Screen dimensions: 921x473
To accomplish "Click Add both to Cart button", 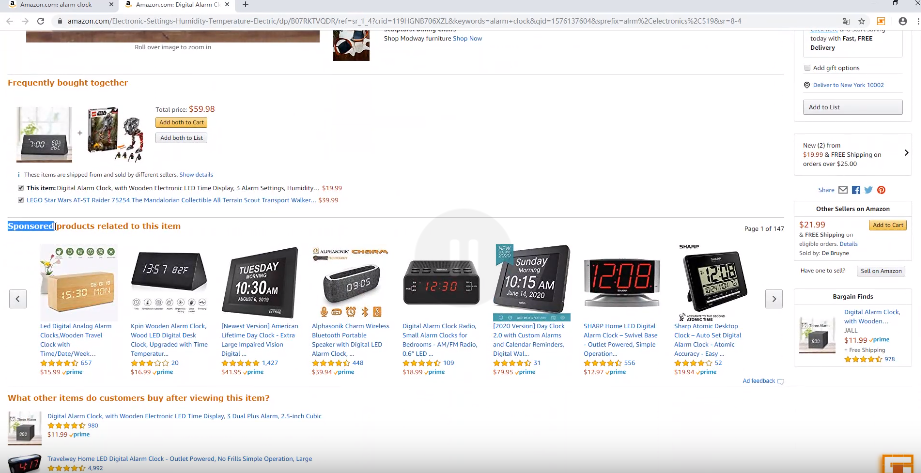I will pyautogui.click(x=181, y=122).
